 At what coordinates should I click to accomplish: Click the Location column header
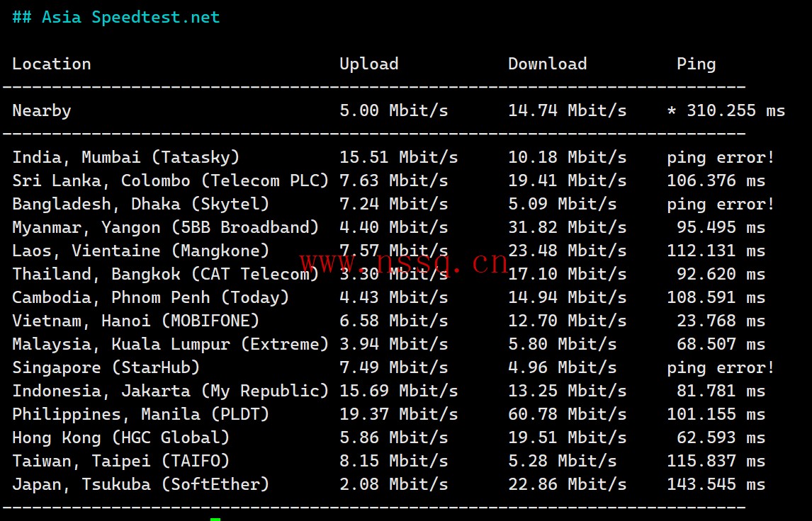52,64
